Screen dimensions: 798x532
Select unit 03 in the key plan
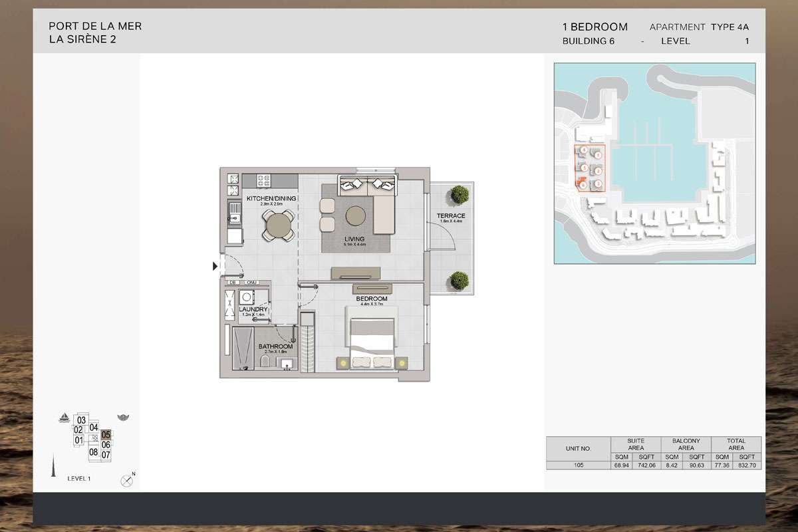click(x=81, y=420)
